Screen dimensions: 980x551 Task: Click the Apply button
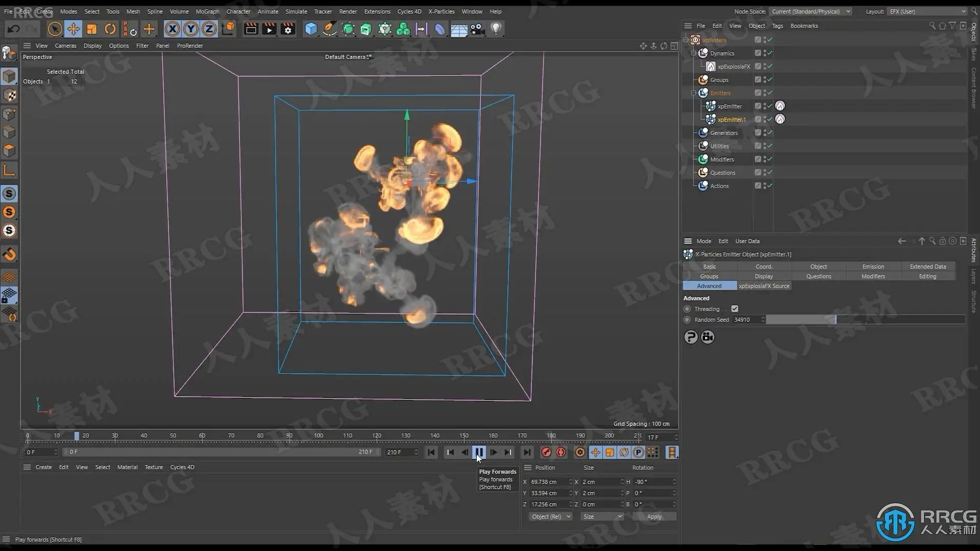tap(654, 516)
